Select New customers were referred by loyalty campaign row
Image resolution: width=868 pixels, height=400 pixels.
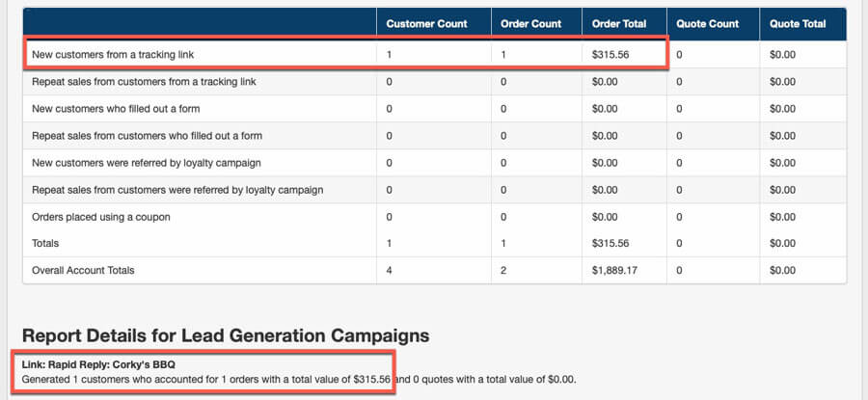tap(435, 163)
